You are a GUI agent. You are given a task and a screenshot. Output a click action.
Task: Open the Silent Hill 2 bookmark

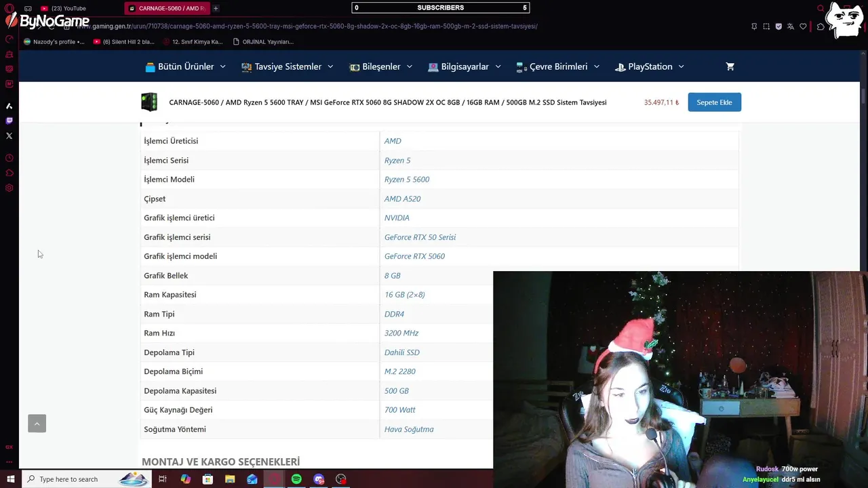(124, 41)
